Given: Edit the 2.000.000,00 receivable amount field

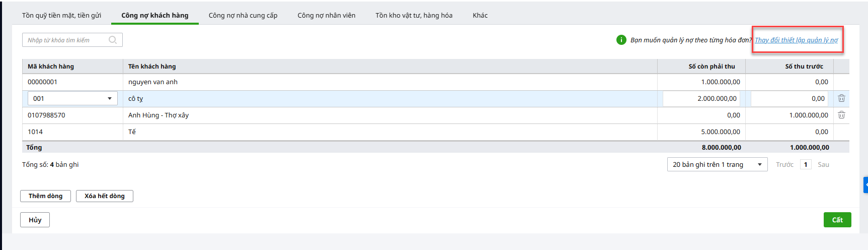Looking at the screenshot, I should [701, 99].
